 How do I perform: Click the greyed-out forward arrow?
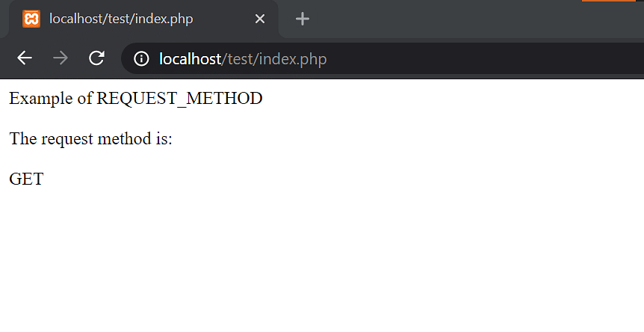[x=61, y=58]
